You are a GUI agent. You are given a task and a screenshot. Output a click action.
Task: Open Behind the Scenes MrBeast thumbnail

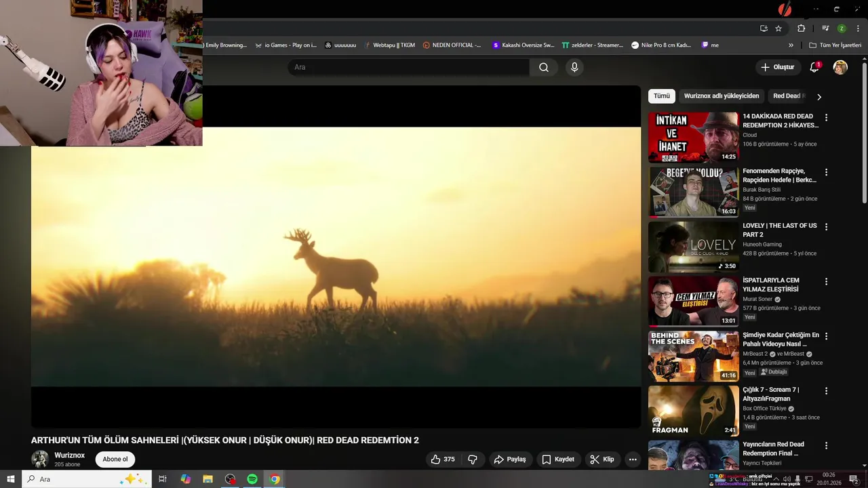[694, 356]
